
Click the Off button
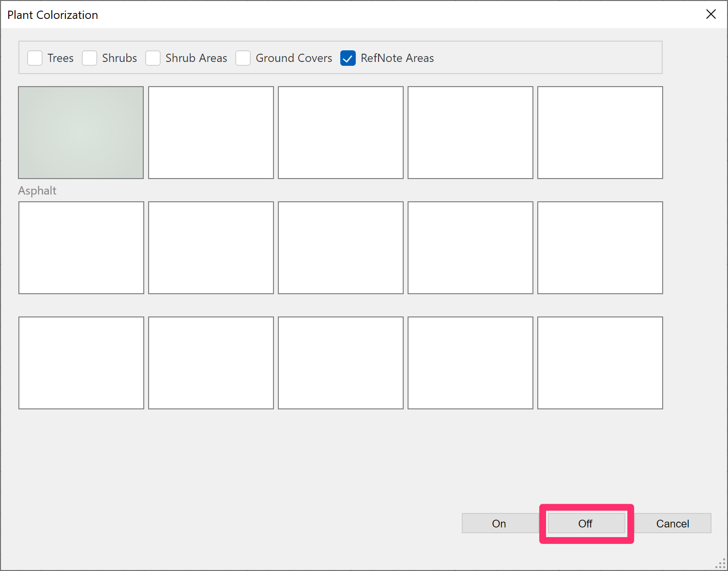click(586, 524)
